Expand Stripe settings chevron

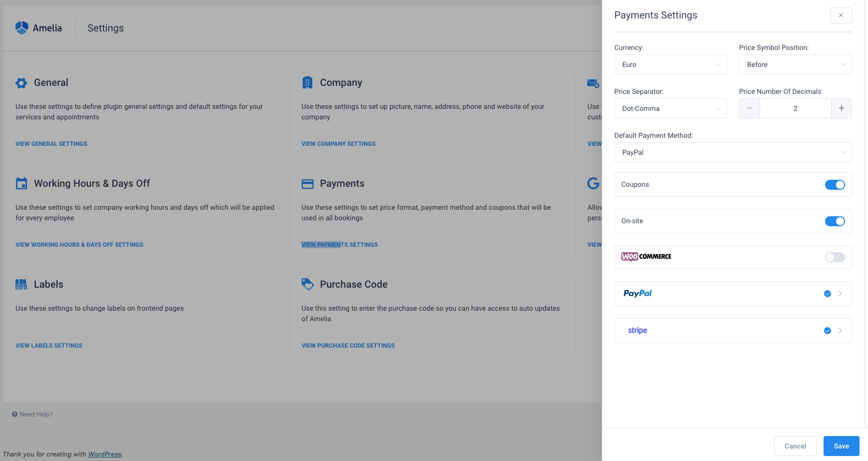pos(840,331)
